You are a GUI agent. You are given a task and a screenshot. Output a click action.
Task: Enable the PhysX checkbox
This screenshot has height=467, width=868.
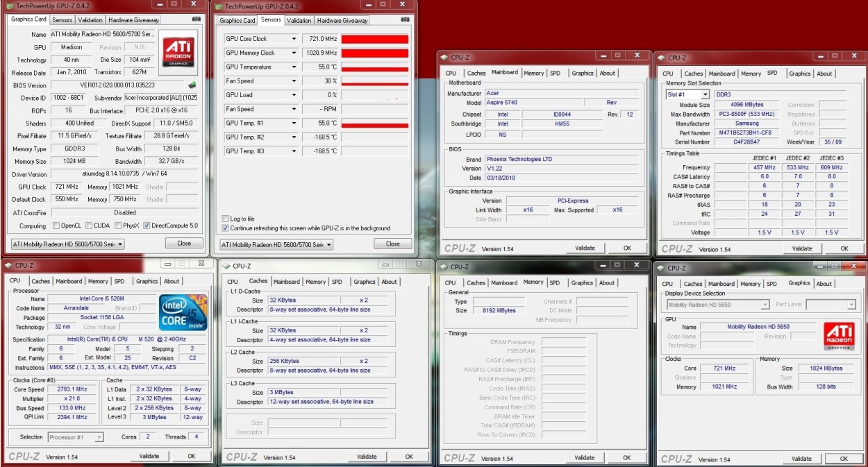pos(117,226)
